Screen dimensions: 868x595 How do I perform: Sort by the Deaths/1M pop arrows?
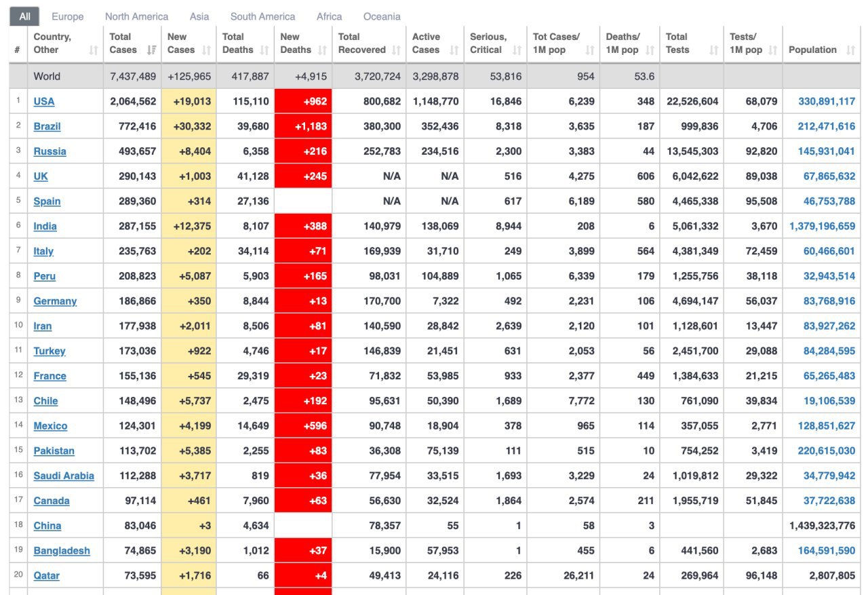[650, 50]
